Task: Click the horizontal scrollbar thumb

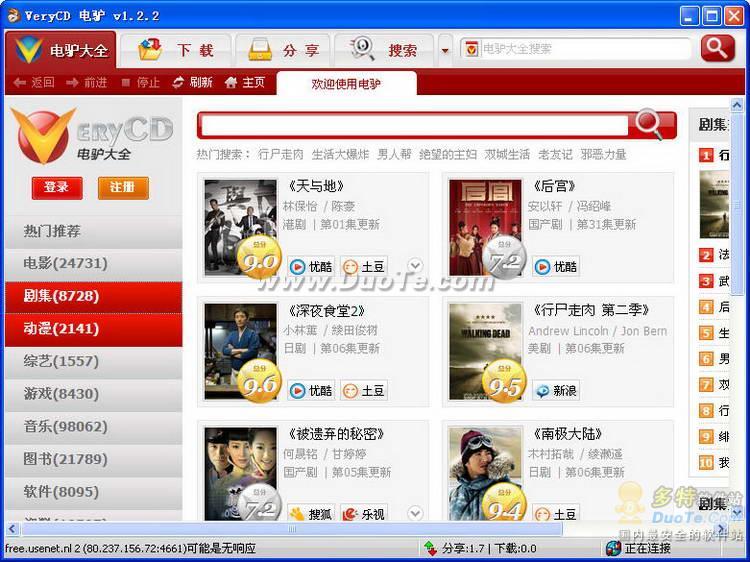Action: [292, 529]
